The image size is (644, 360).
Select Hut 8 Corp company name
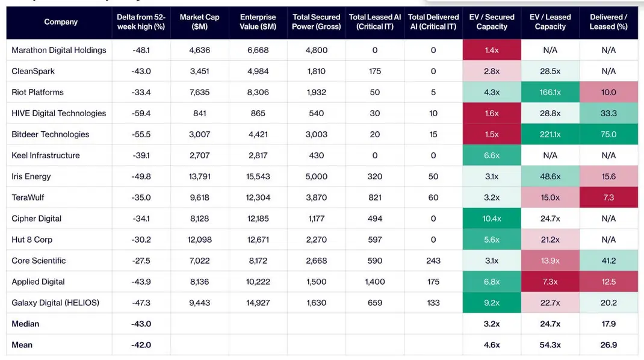click(32, 240)
